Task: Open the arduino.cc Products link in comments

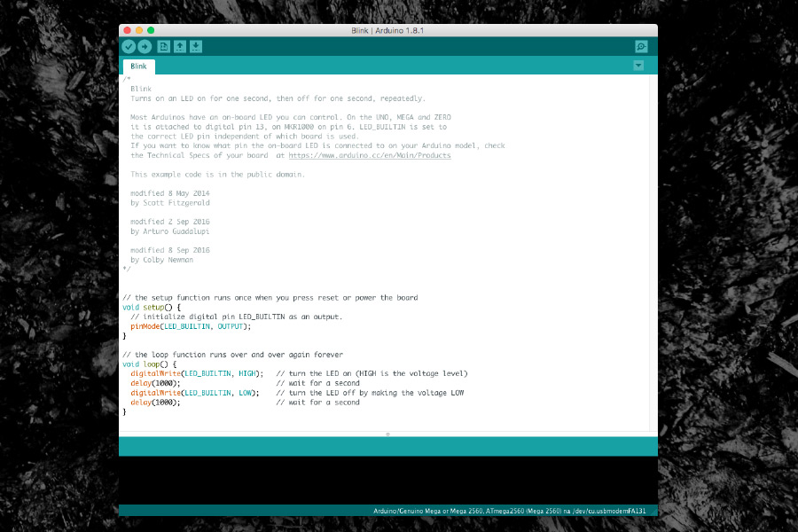Action: click(369, 155)
